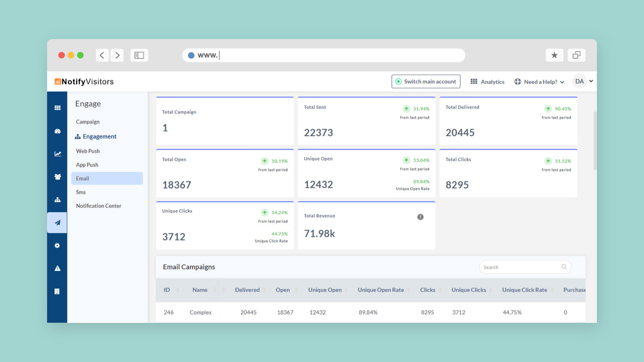The image size is (644, 362).
Task: Expand the Need a Help dropdown menu
Action: [562, 81]
